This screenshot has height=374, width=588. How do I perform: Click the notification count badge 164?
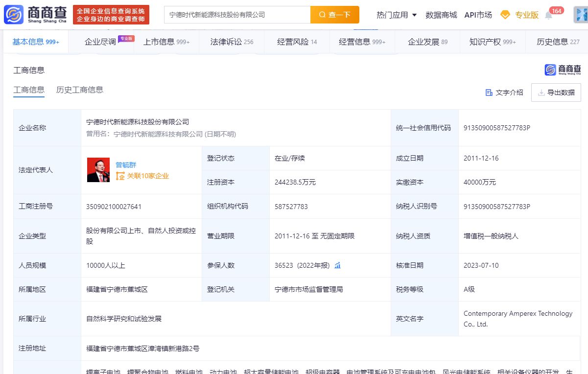[556, 10]
